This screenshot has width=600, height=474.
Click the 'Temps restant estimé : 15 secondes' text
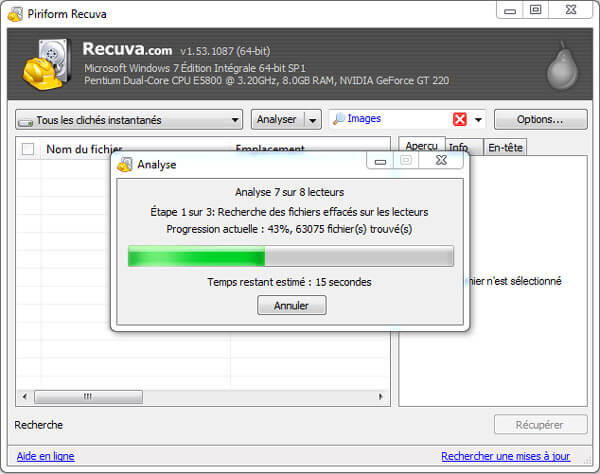click(289, 282)
